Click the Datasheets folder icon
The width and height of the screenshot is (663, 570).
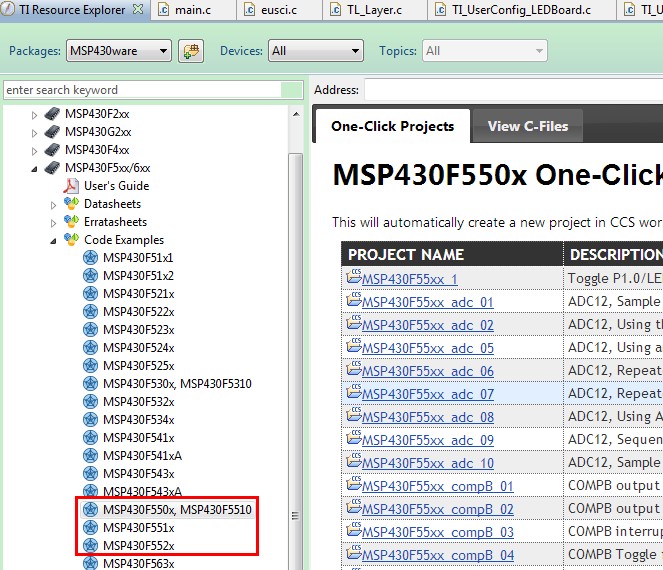point(71,203)
